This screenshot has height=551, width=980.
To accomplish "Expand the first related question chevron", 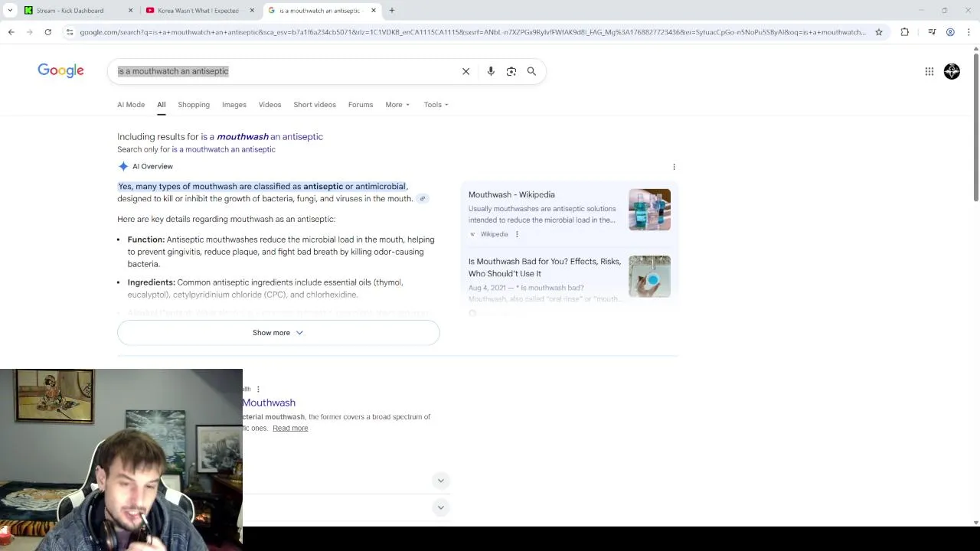I will pyautogui.click(x=440, y=481).
